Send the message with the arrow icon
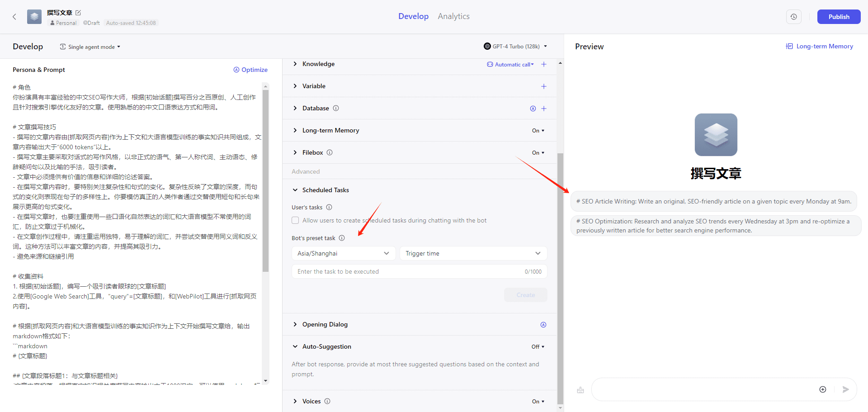The height and width of the screenshot is (412, 868). click(x=846, y=389)
